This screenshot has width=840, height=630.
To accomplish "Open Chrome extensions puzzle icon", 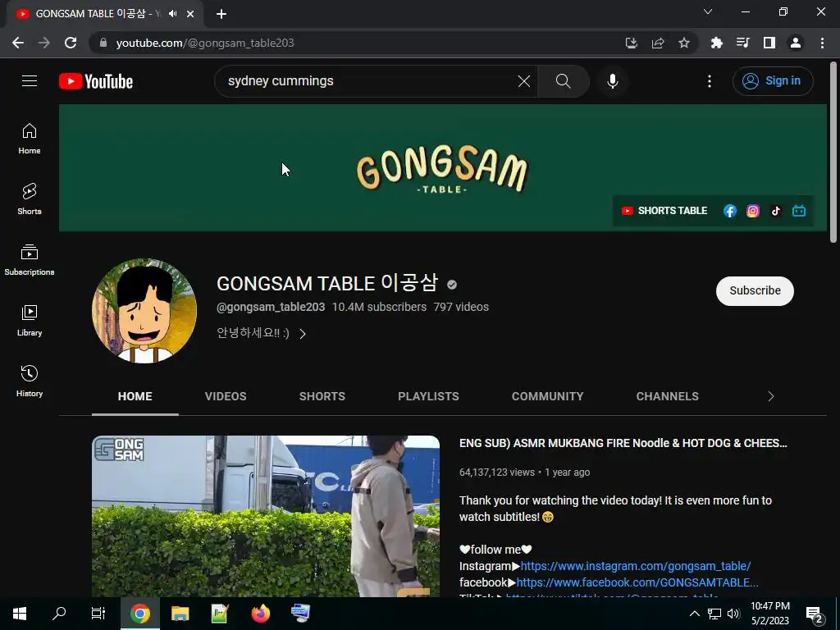I will (716, 43).
